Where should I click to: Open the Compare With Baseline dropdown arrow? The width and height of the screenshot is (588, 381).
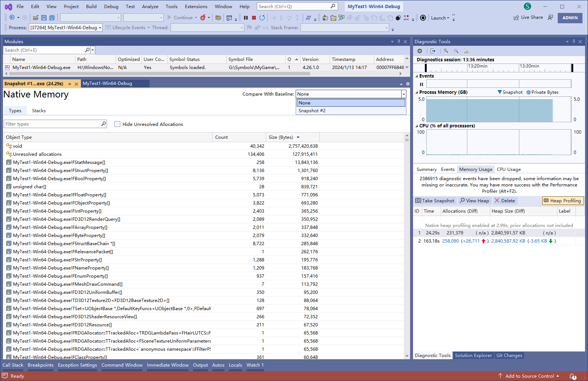coord(403,94)
